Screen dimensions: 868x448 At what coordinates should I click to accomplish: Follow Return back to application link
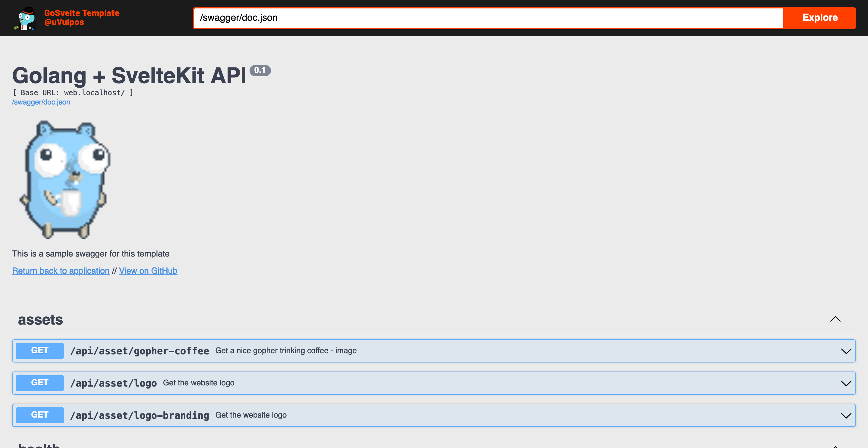[x=61, y=271]
